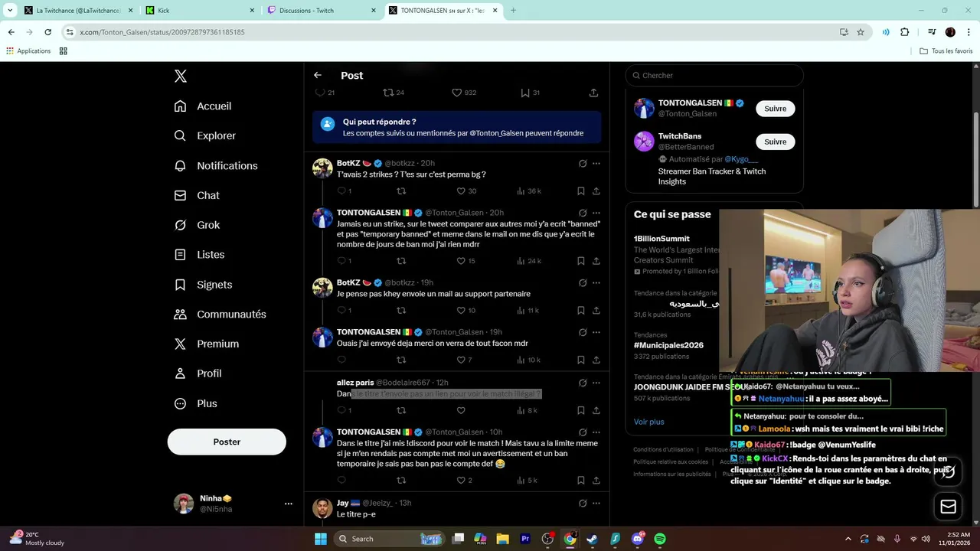Bookmark this page with star icon
980x551 pixels.
pyautogui.click(x=861, y=32)
